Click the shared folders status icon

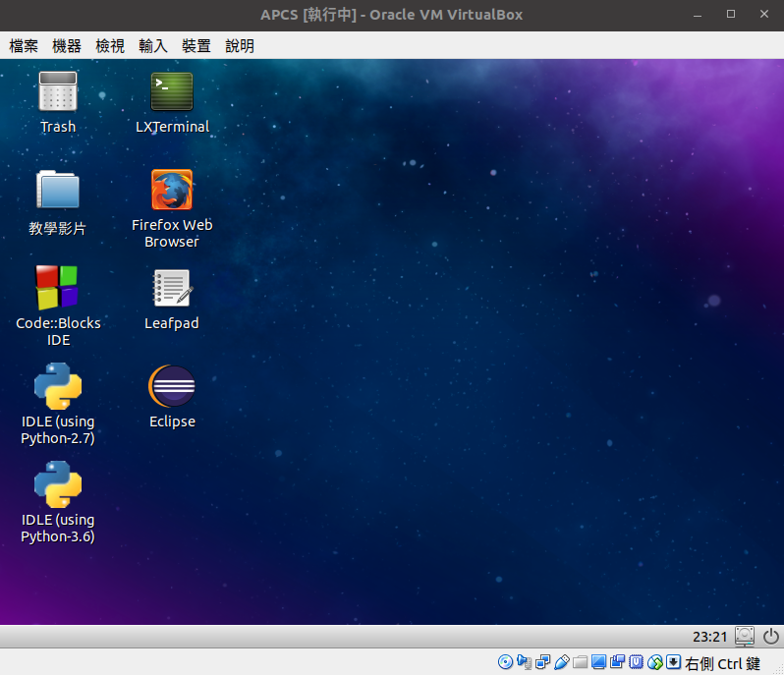(581, 662)
